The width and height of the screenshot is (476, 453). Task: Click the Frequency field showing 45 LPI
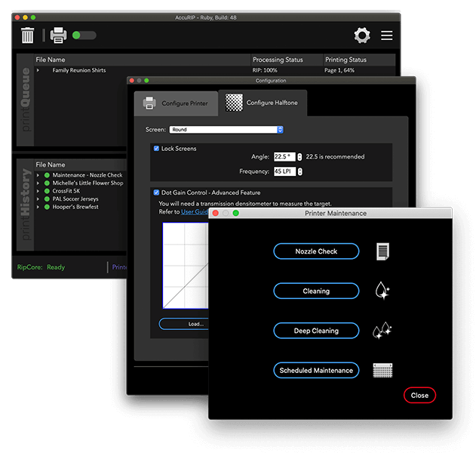tap(284, 171)
